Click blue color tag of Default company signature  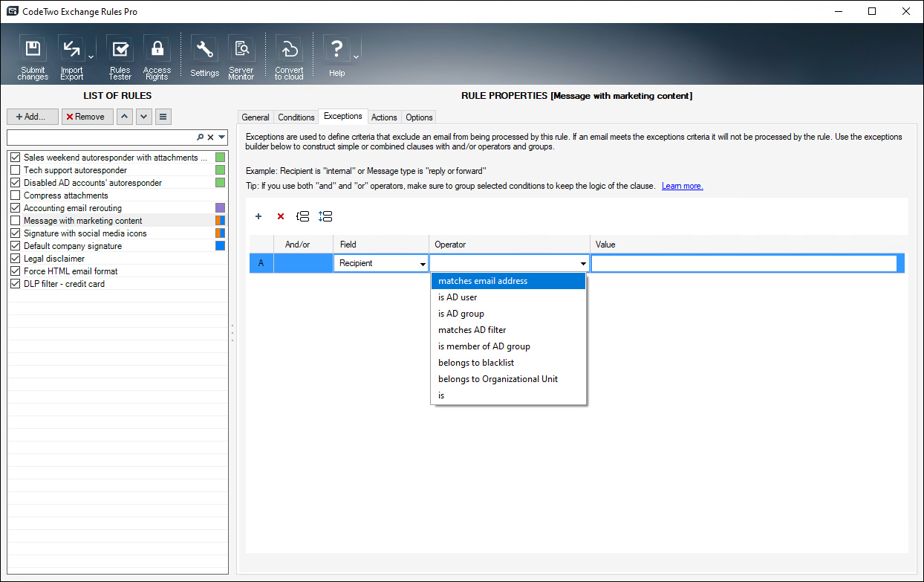(220, 246)
